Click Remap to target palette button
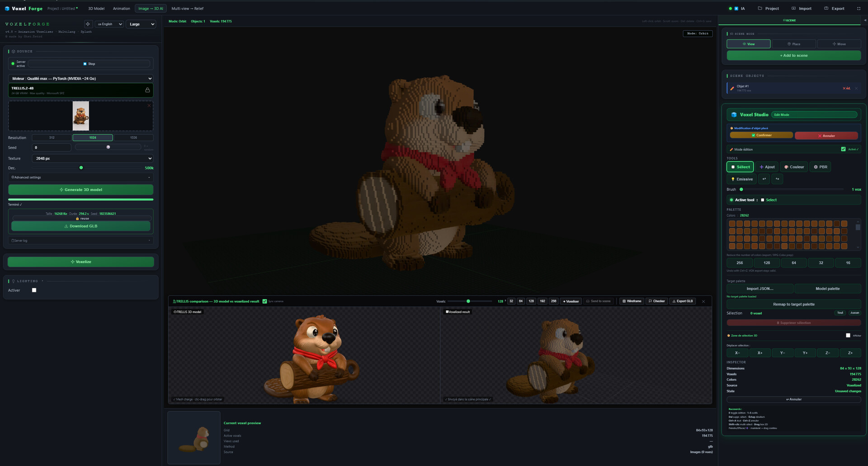 tap(794, 304)
